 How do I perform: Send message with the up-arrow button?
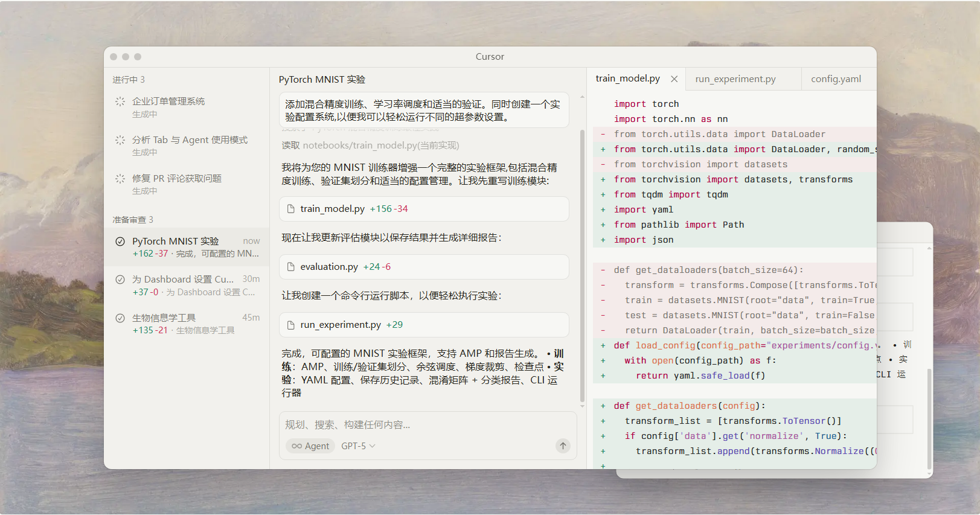click(x=563, y=446)
